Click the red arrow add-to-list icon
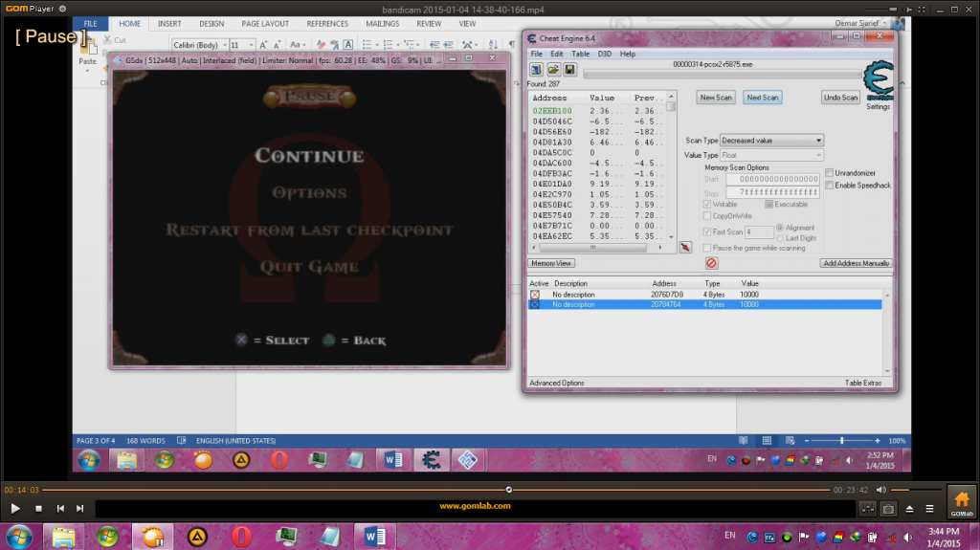Screen dimensions: 980x550 point(685,248)
